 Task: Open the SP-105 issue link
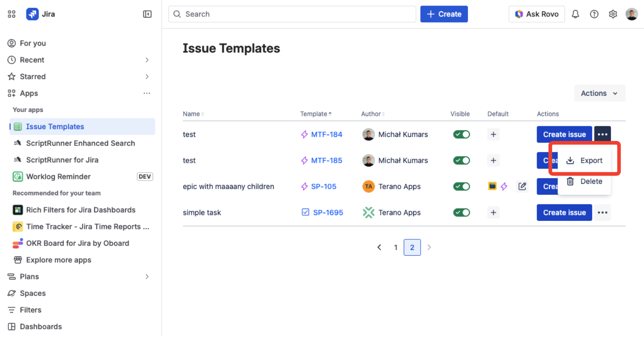pos(323,186)
